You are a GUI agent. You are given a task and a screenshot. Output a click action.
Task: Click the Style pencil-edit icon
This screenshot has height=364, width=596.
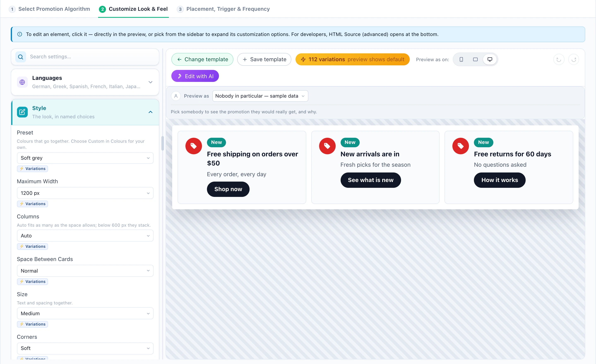tap(22, 112)
